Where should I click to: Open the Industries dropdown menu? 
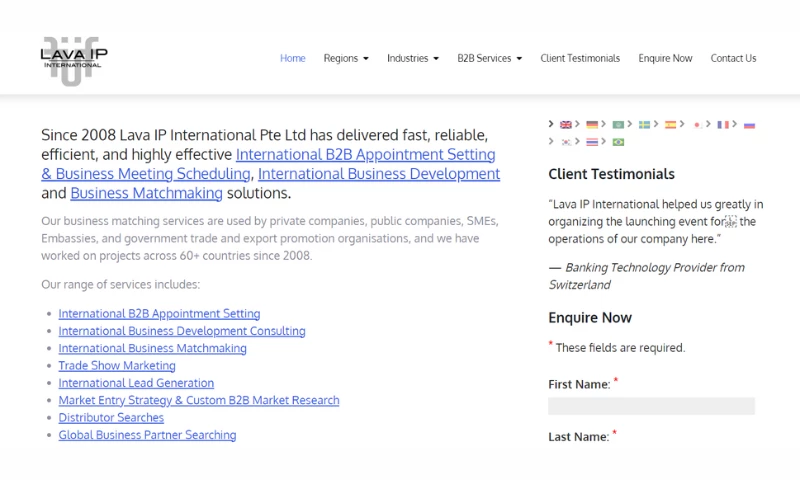413,58
